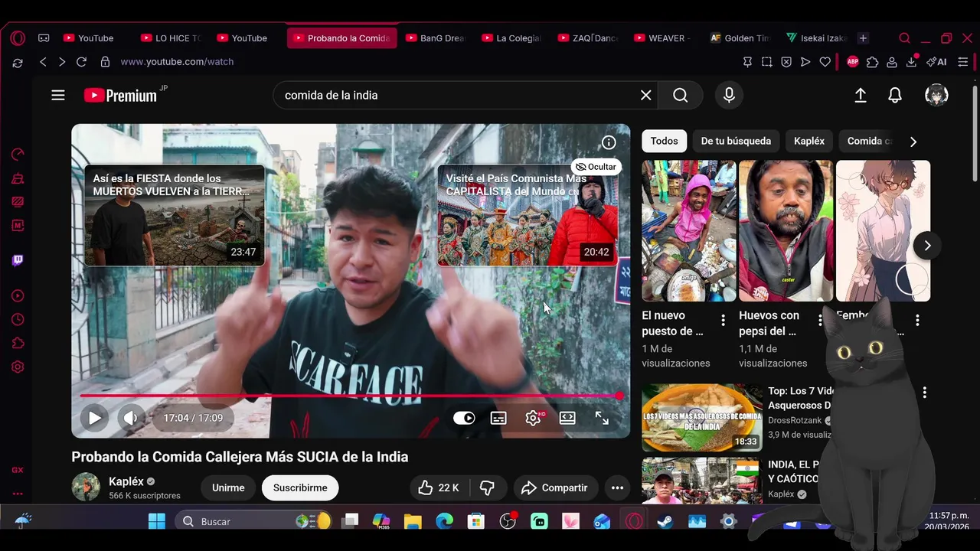Click the send-flow arrow icon
This screenshot has width=980, height=551.
805,62
